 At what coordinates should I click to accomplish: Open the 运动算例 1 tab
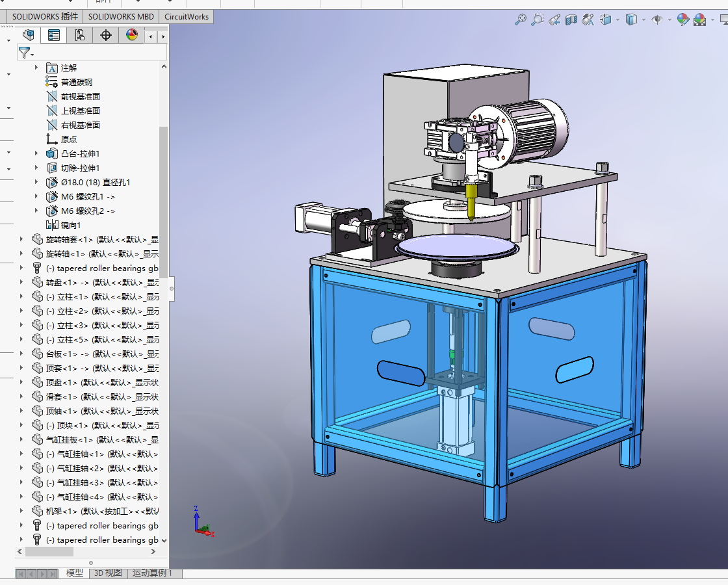point(153,573)
